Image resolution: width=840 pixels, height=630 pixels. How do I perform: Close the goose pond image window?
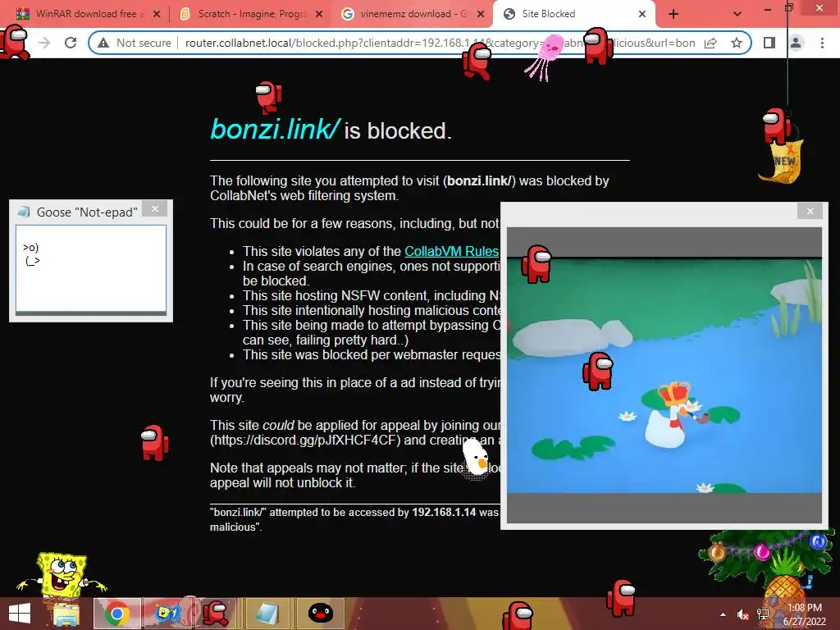pyautogui.click(x=810, y=211)
